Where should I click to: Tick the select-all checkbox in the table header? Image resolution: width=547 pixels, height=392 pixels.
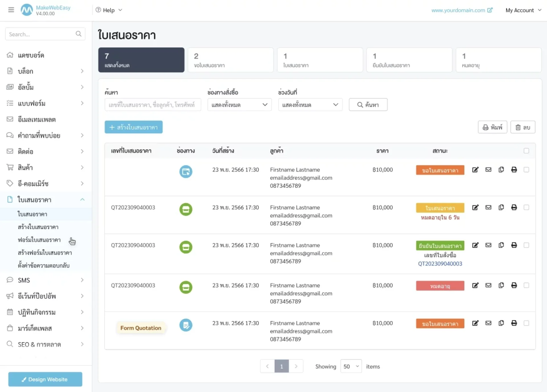click(x=526, y=151)
